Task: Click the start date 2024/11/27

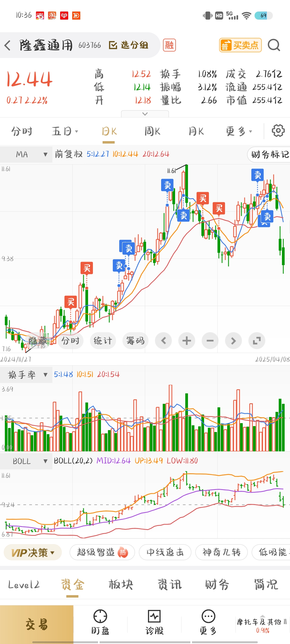Action: click(x=16, y=359)
